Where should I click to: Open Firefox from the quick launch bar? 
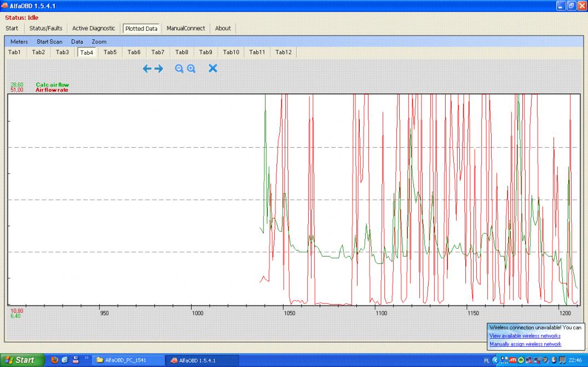[54, 360]
